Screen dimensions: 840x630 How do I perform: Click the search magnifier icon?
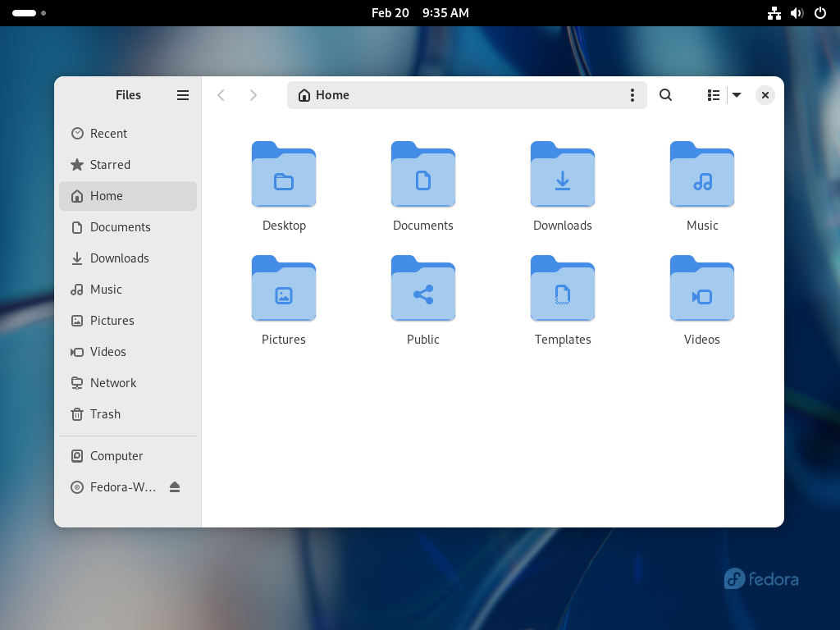(x=665, y=95)
